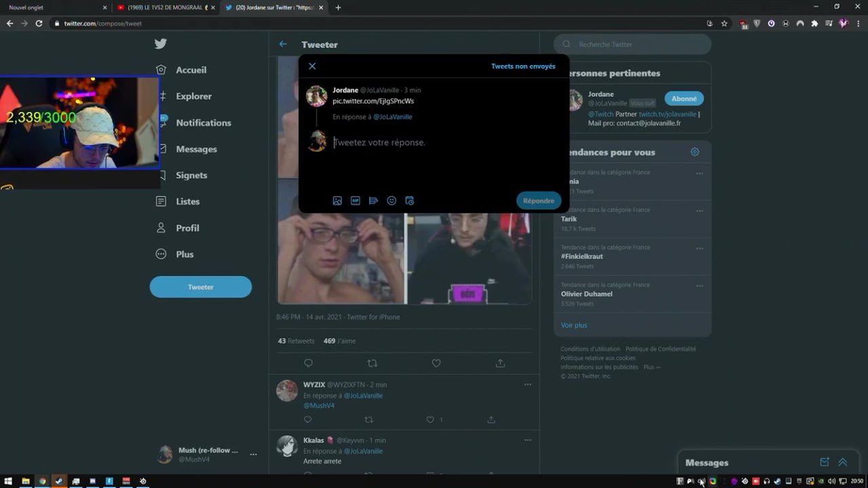
Task: Retweet the WYZIX reply
Action: click(369, 420)
